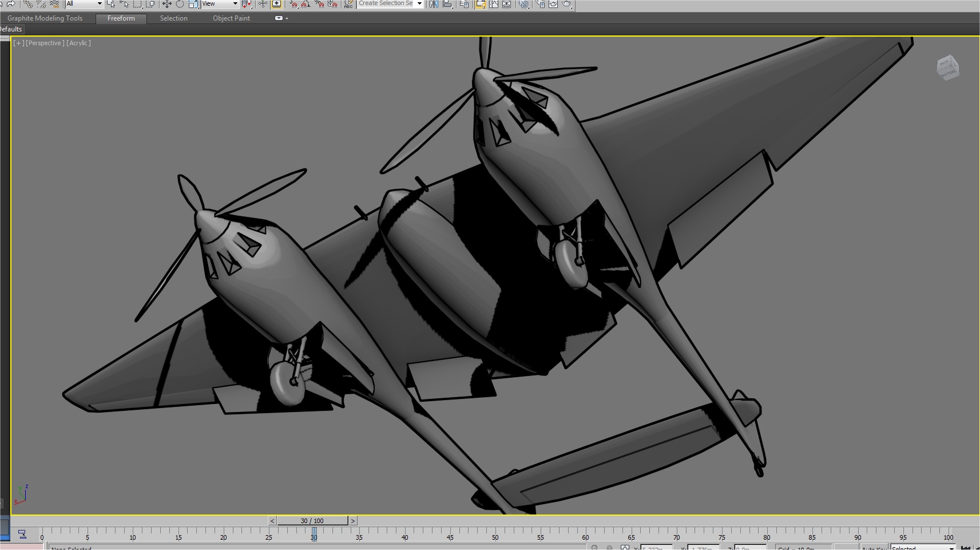Switch to the Graphite Modeling Tools tab
Viewport: 980px width, 550px height.
(x=45, y=18)
